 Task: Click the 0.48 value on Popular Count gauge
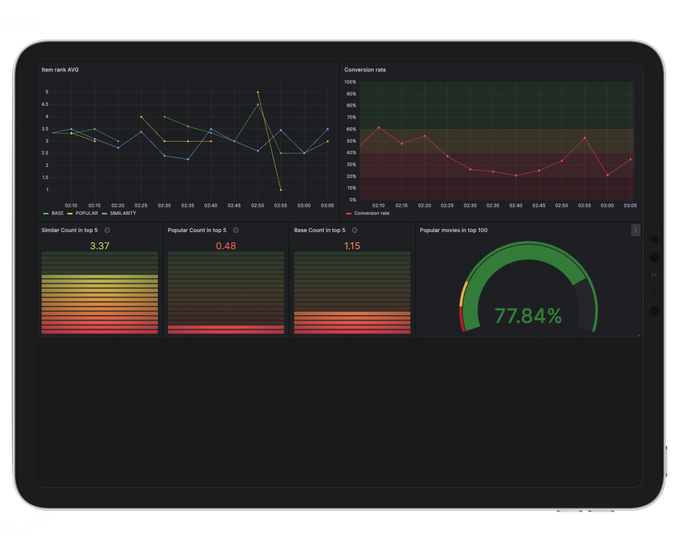pos(226,246)
